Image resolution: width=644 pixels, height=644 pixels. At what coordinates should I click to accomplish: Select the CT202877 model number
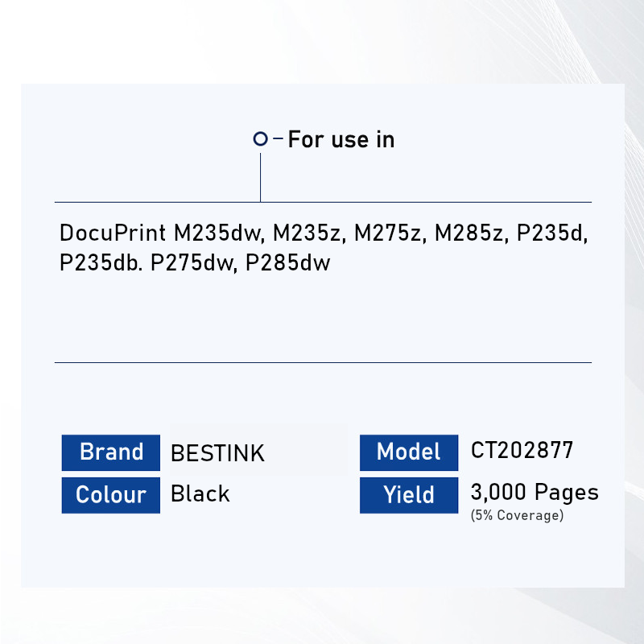[522, 450]
